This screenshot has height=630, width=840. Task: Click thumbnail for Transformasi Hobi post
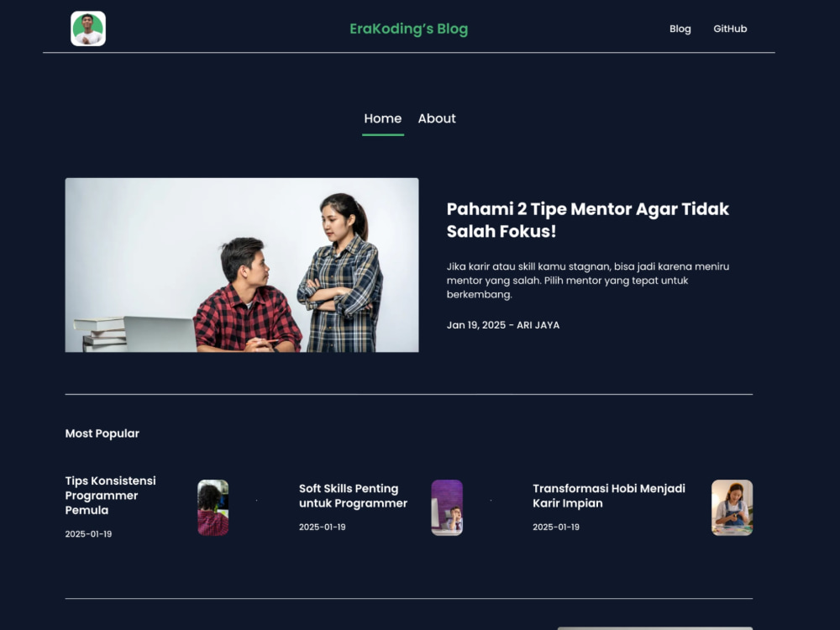tap(732, 507)
